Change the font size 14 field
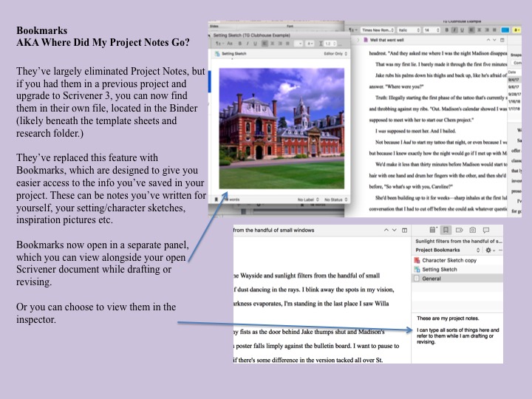The image size is (532, 399). pos(432,30)
